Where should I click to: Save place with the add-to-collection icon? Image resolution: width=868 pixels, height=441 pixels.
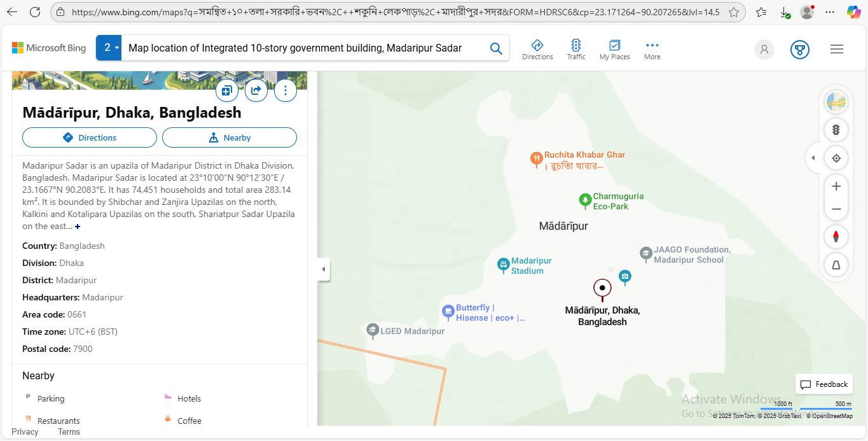(226, 90)
